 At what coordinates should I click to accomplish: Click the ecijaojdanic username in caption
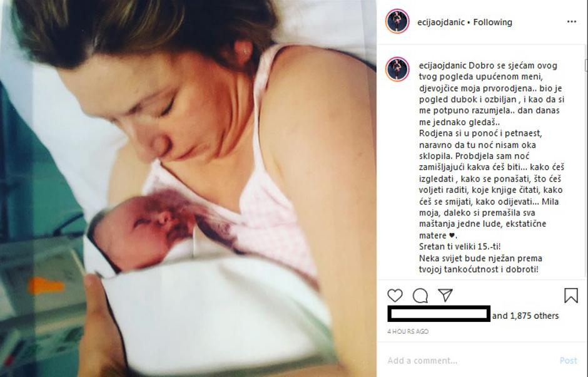(442, 66)
